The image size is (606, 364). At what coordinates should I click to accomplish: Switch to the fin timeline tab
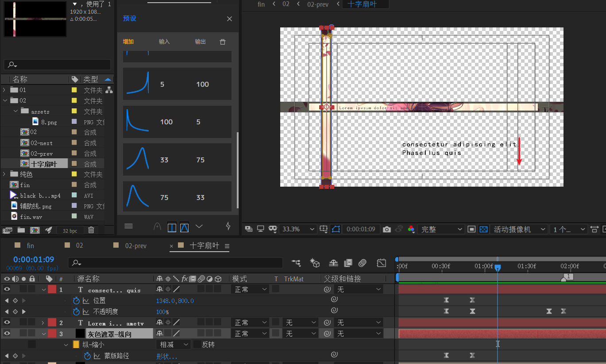coord(30,245)
